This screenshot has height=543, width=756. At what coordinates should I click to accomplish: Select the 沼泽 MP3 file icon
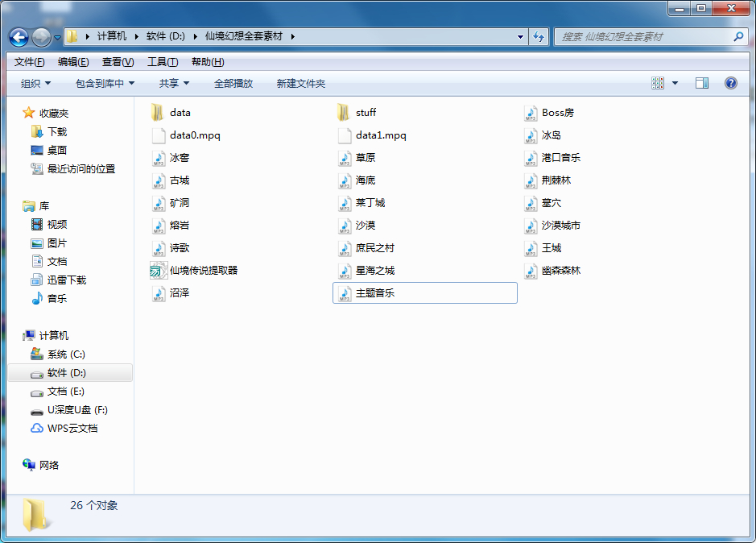tap(159, 293)
